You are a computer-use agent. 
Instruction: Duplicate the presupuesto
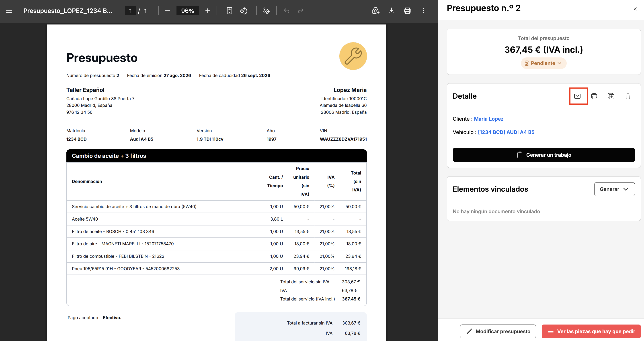(611, 96)
